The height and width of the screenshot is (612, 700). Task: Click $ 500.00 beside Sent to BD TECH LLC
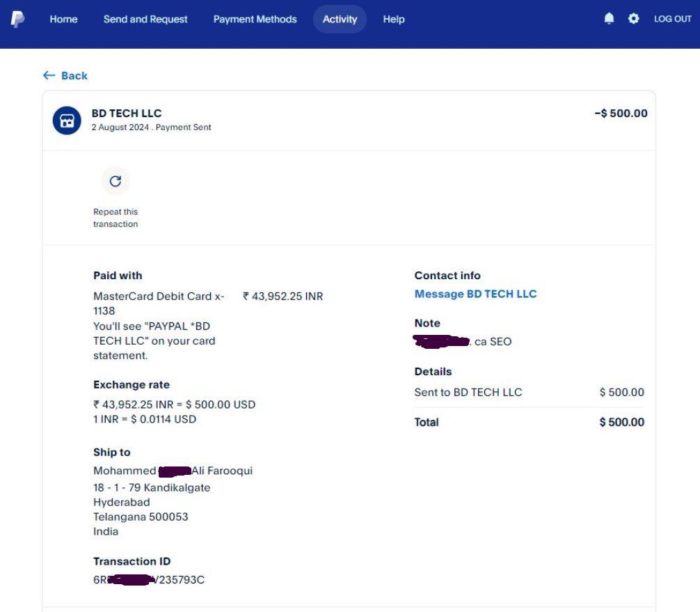(x=622, y=392)
